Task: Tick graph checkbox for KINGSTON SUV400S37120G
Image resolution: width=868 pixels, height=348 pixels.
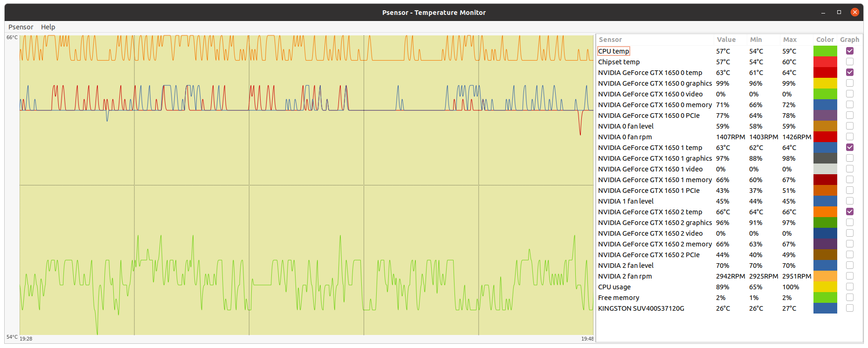Action: point(849,308)
